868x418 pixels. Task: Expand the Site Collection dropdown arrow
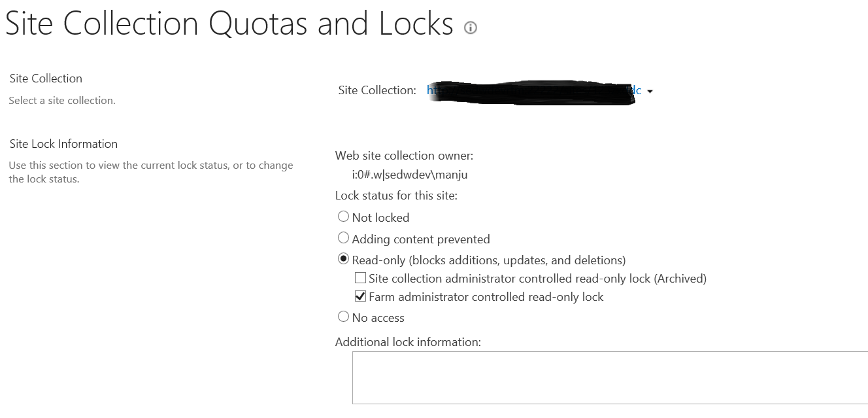650,92
